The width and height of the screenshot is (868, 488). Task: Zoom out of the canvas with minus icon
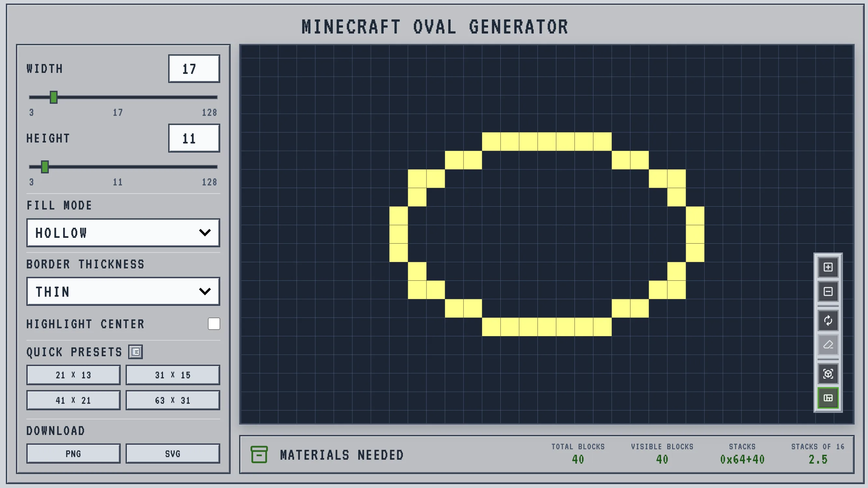click(828, 291)
